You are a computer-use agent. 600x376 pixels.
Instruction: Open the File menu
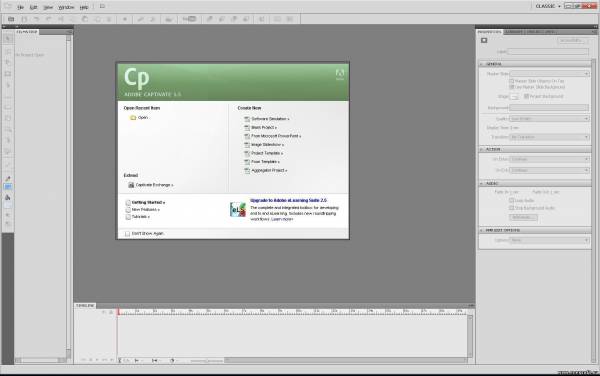[20, 7]
